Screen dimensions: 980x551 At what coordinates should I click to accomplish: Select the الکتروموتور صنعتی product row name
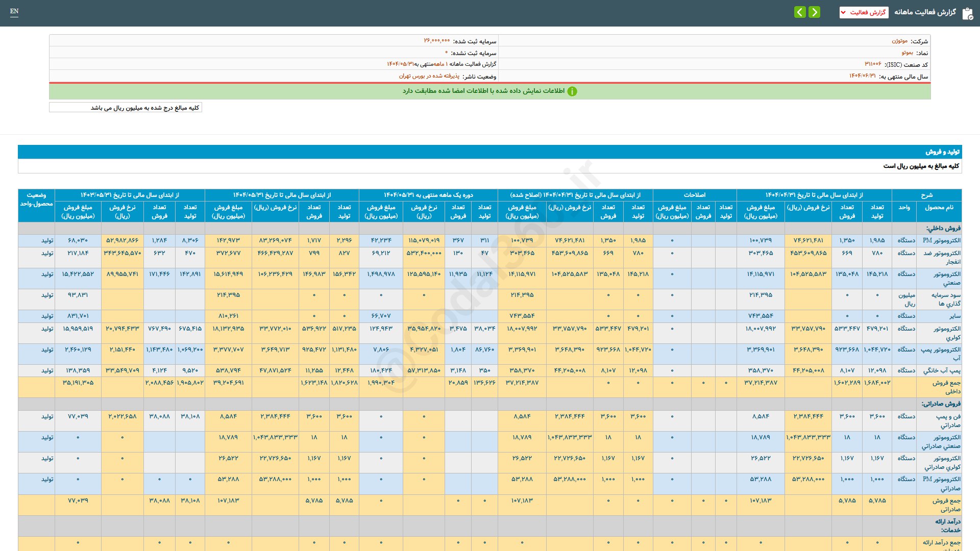point(947,278)
